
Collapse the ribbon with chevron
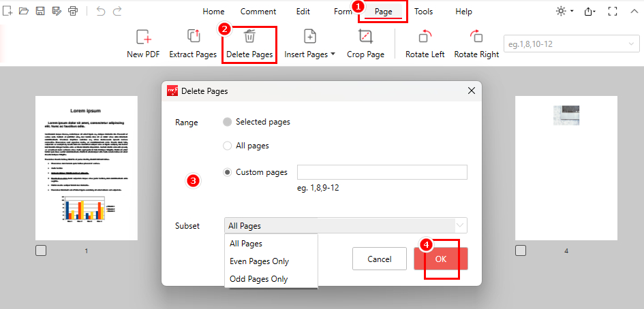pyautogui.click(x=634, y=12)
